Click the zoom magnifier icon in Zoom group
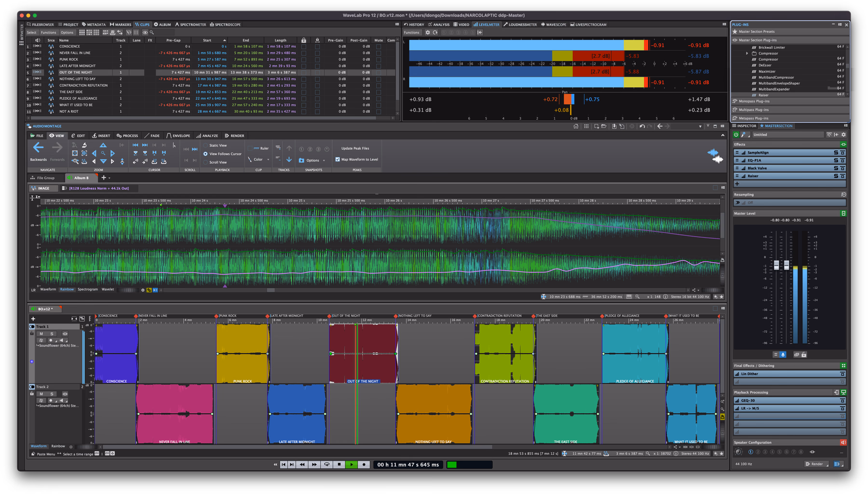The width and height of the screenshot is (868, 494). click(103, 153)
